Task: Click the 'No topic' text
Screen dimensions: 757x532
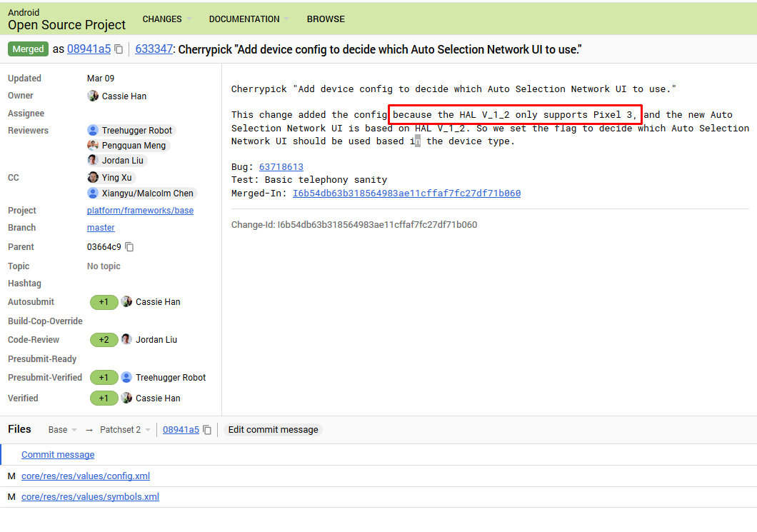Action: tap(104, 266)
